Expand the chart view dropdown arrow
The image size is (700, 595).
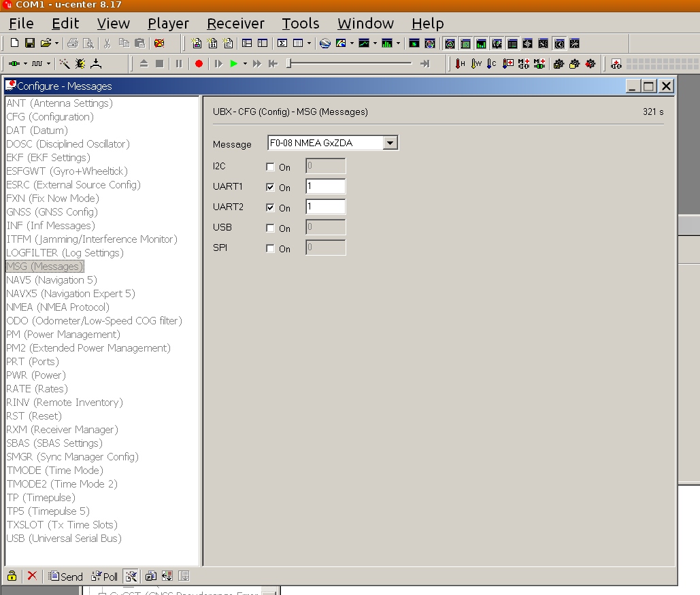pyautogui.click(x=375, y=44)
